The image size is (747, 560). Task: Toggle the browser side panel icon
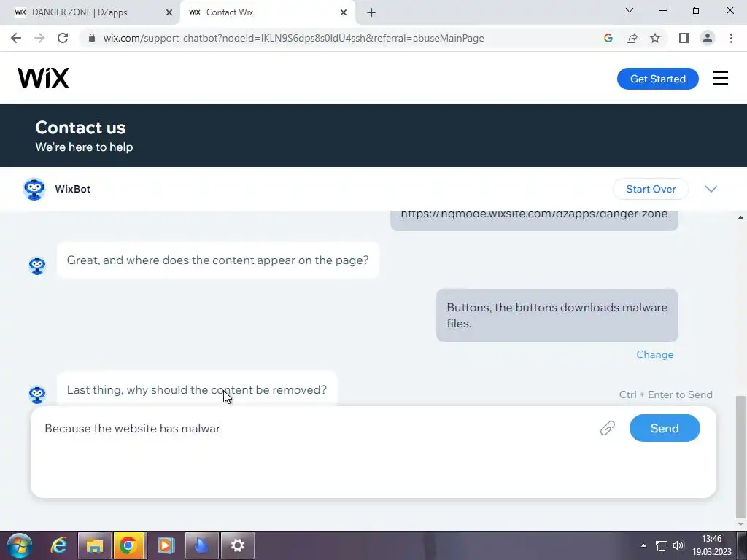(x=684, y=38)
